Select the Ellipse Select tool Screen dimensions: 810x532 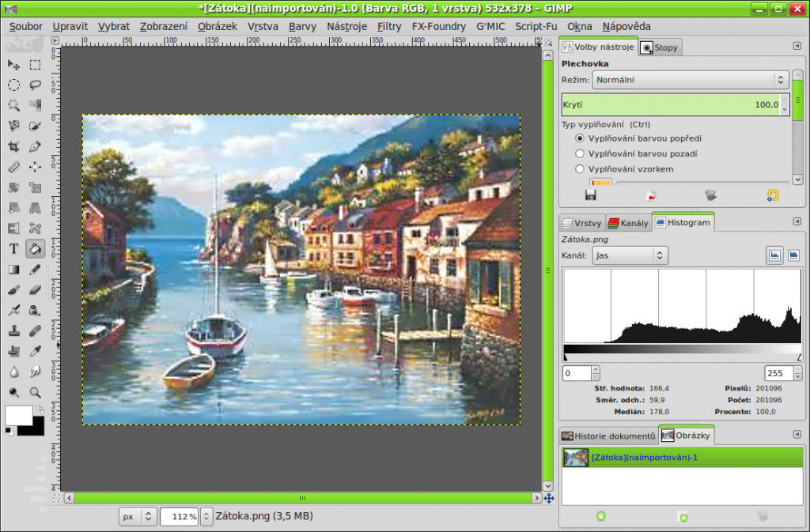point(14,85)
